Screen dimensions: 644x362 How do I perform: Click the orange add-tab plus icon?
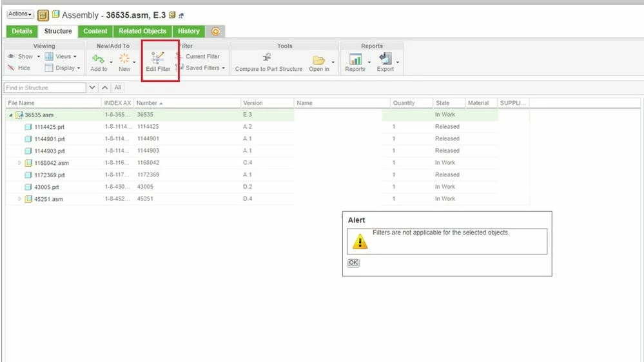[215, 31]
